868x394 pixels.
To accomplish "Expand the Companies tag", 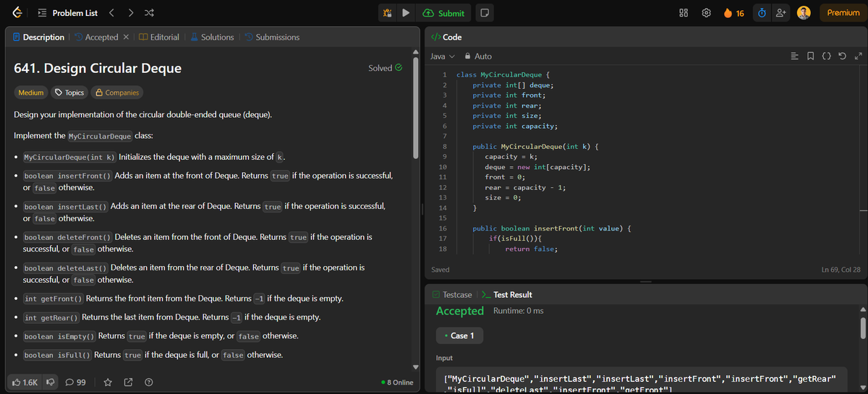I will pos(116,93).
